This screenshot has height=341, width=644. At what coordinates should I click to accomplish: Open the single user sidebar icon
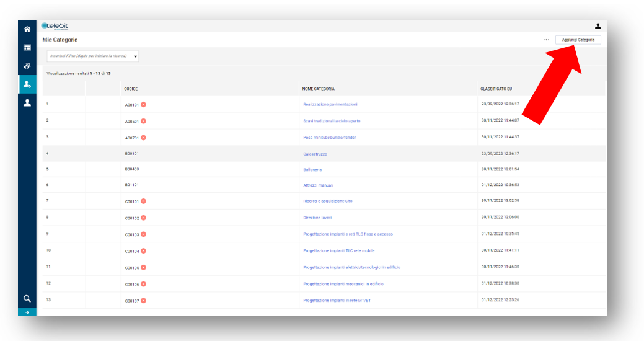(27, 103)
